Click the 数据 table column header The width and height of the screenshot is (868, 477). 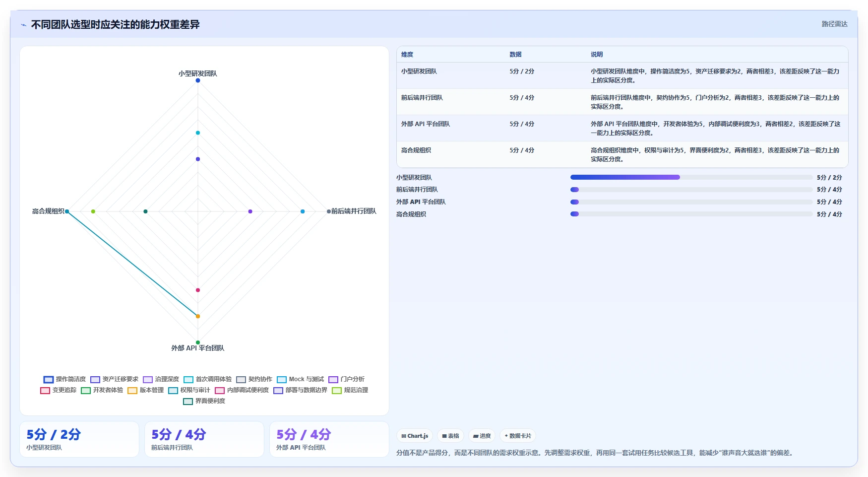pos(515,55)
